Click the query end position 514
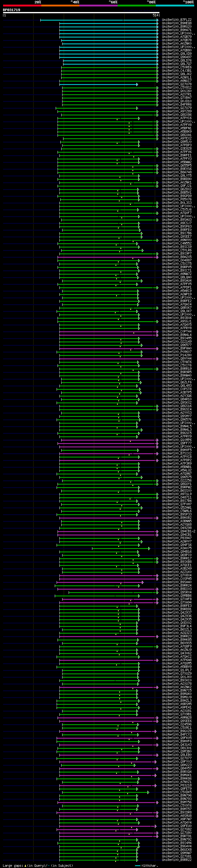This screenshot has width=197, height=868. tap(155, 15)
